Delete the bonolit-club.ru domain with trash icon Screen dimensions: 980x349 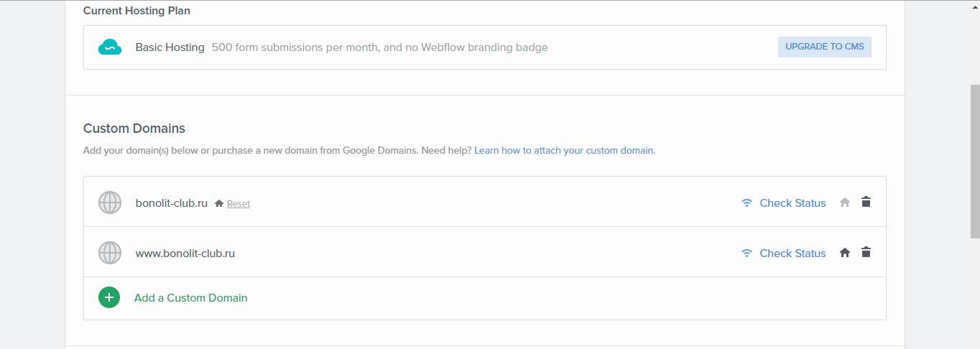[x=866, y=202]
